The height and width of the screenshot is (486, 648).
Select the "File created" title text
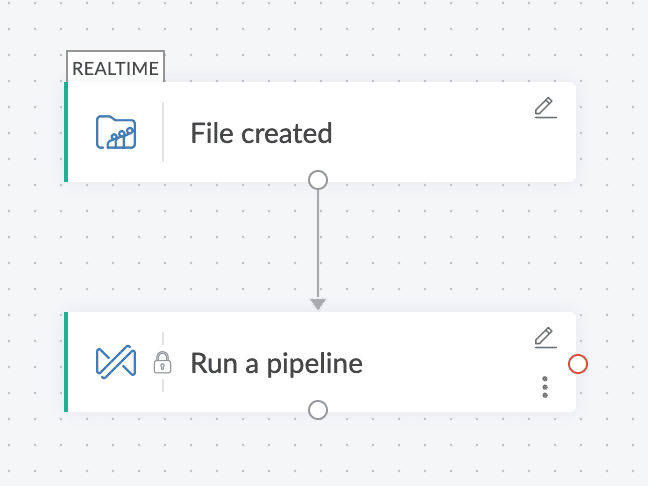tap(261, 133)
